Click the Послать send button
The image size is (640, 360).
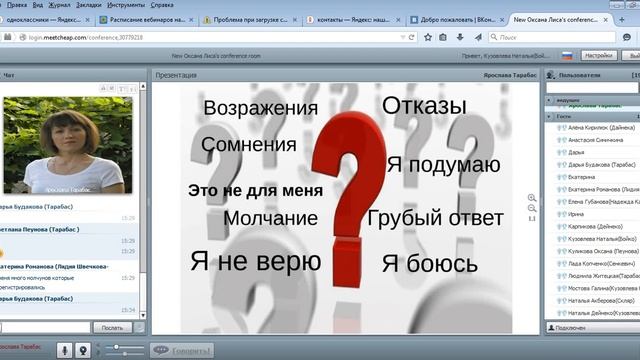(x=113, y=327)
